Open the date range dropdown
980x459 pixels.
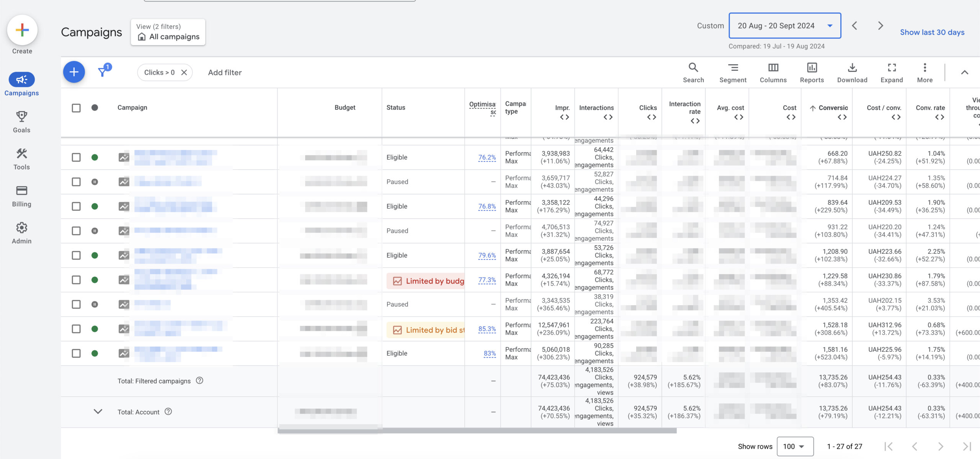coord(785,26)
